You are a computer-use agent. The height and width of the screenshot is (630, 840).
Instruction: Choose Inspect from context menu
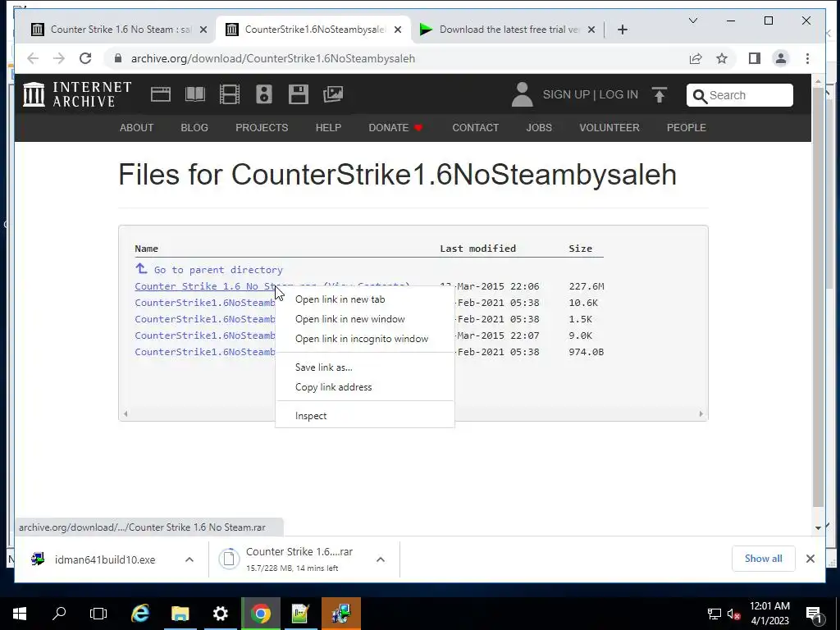365,416
